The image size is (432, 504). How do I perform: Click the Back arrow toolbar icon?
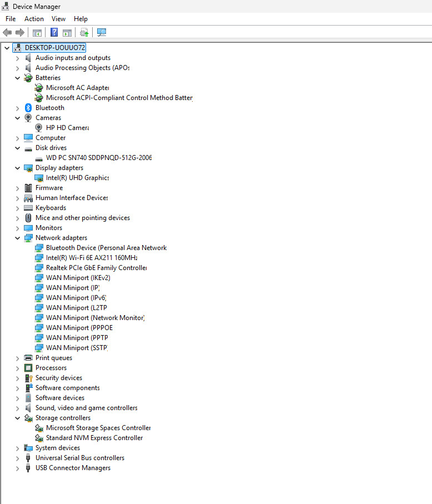pyautogui.click(x=7, y=32)
